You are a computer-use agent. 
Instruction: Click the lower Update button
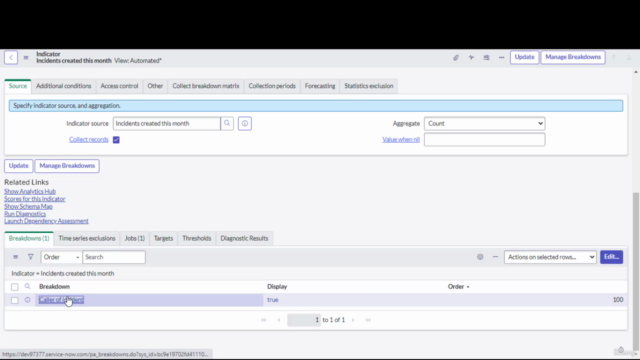pos(18,166)
